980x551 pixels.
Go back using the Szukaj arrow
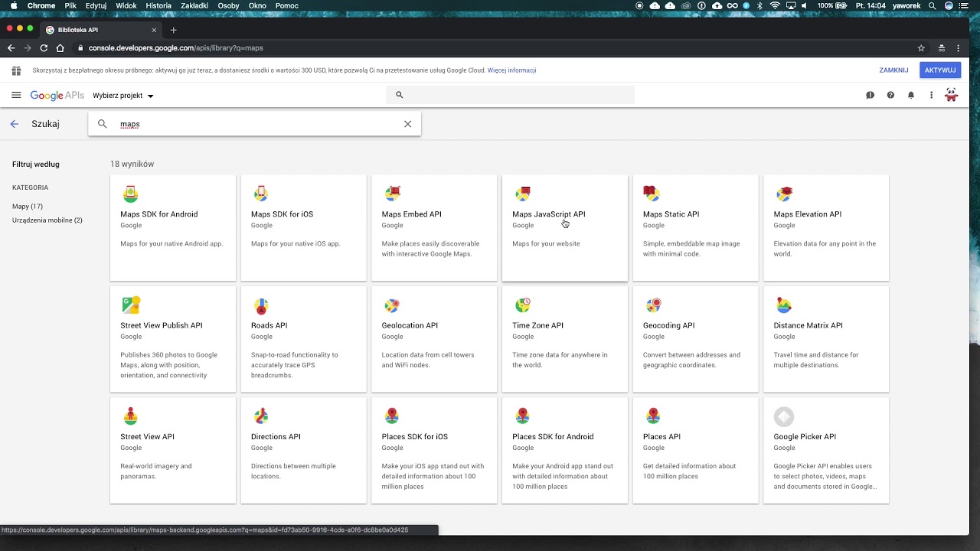15,124
